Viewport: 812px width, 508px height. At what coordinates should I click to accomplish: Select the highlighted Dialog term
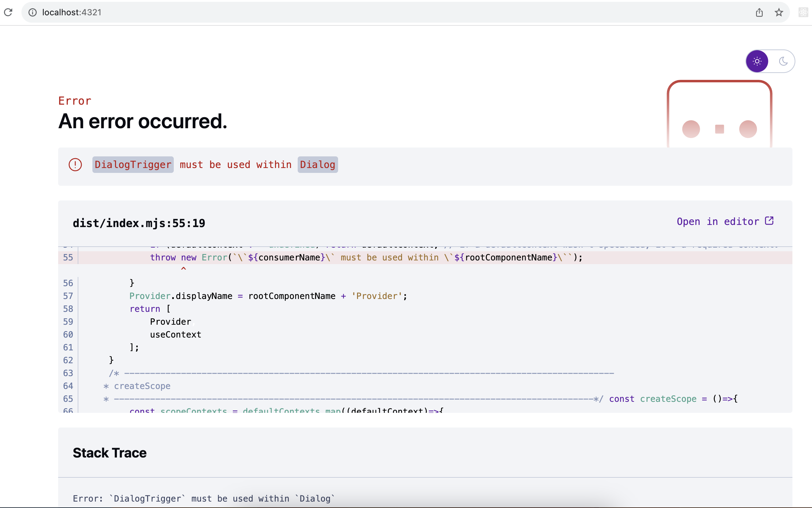(x=317, y=164)
